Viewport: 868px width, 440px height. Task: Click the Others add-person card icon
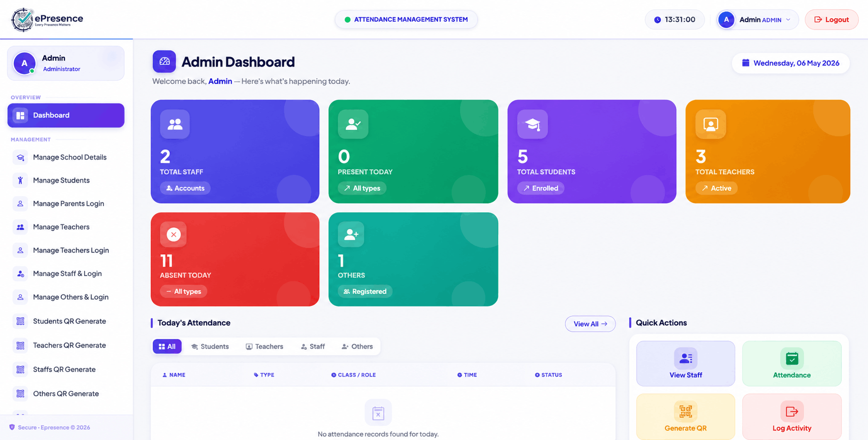[351, 235]
